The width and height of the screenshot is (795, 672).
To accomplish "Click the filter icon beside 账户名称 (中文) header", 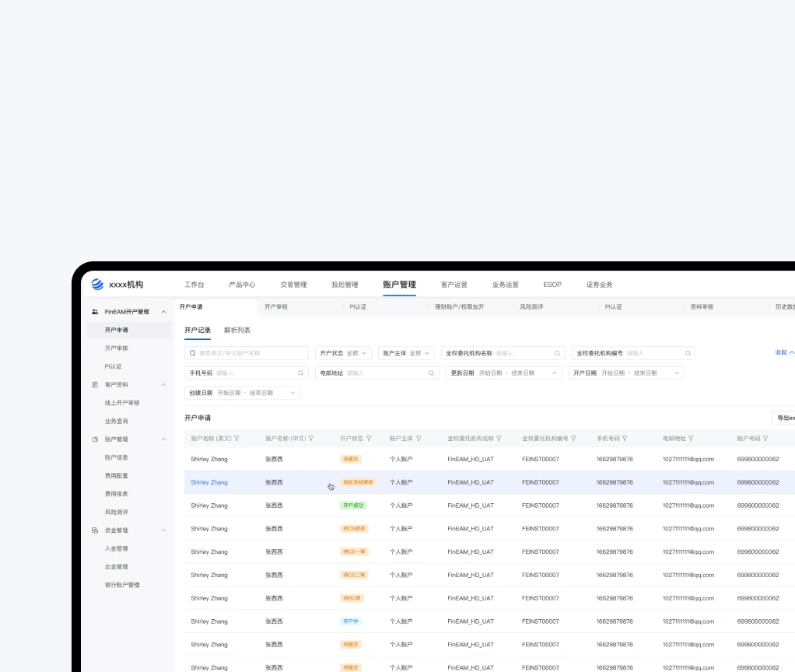I will [311, 439].
